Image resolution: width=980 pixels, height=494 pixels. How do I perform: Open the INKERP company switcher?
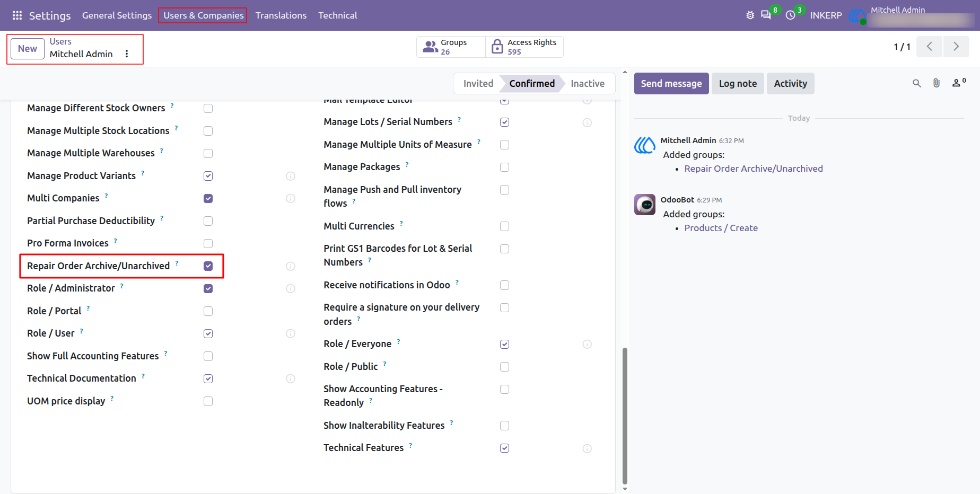(826, 15)
